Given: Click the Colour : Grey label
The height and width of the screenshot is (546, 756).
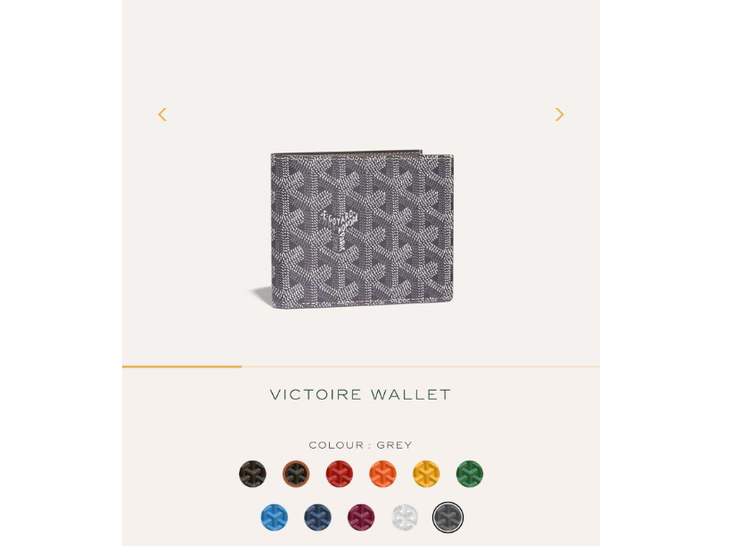Looking at the screenshot, I should click(x=361, y=444).
